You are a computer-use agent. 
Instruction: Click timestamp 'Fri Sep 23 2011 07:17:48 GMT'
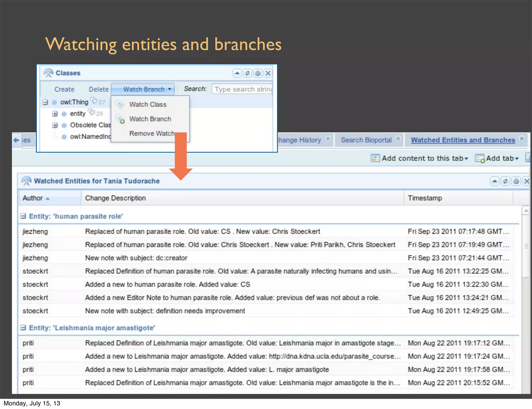pyautogui.click(x=458, y=231)
